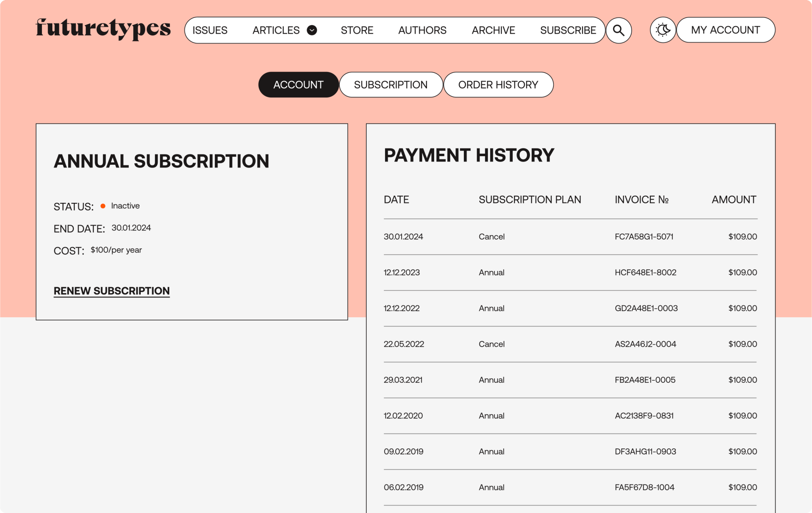Open the Archive section
Viewport: 812px width, 513px height.
point(493,30)
